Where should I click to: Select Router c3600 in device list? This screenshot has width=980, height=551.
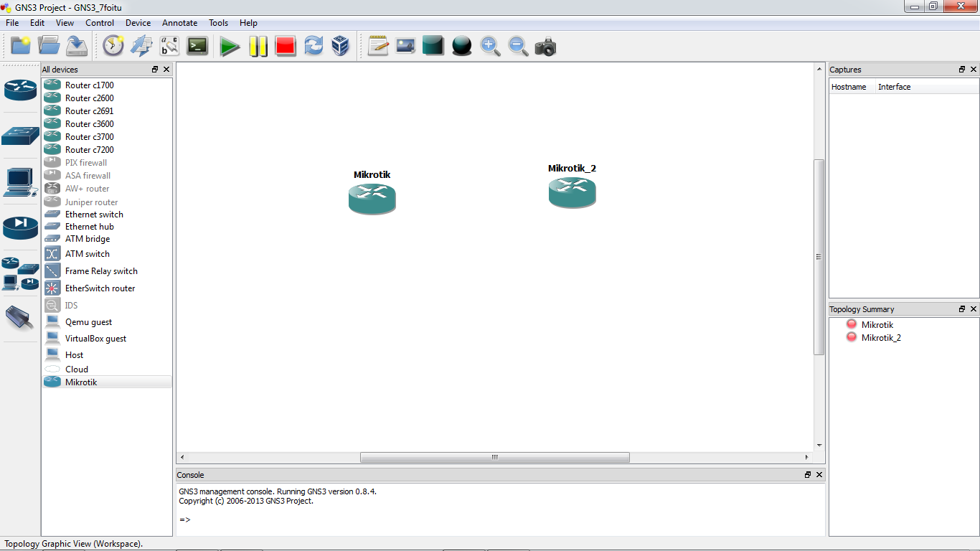[x=107, y=124]
